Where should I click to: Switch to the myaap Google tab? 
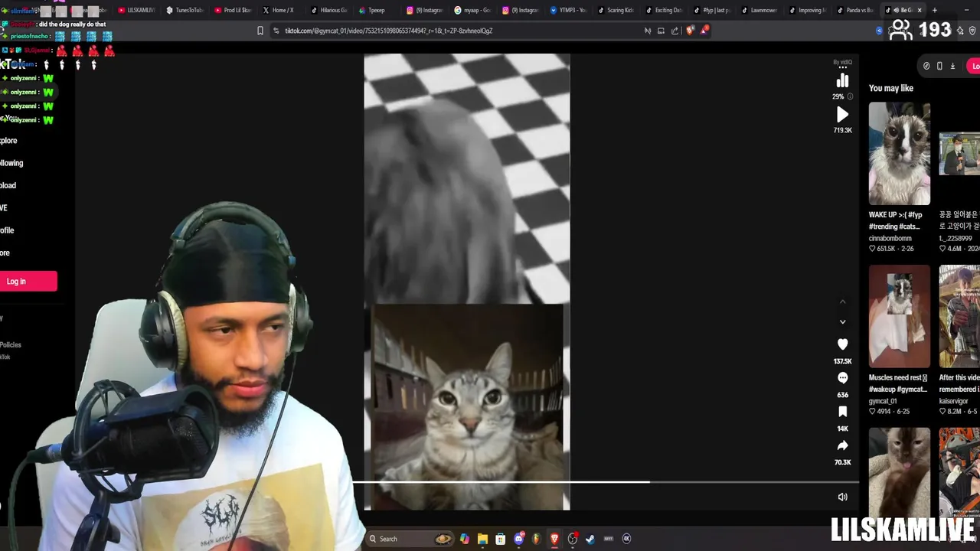pos(473,10)
